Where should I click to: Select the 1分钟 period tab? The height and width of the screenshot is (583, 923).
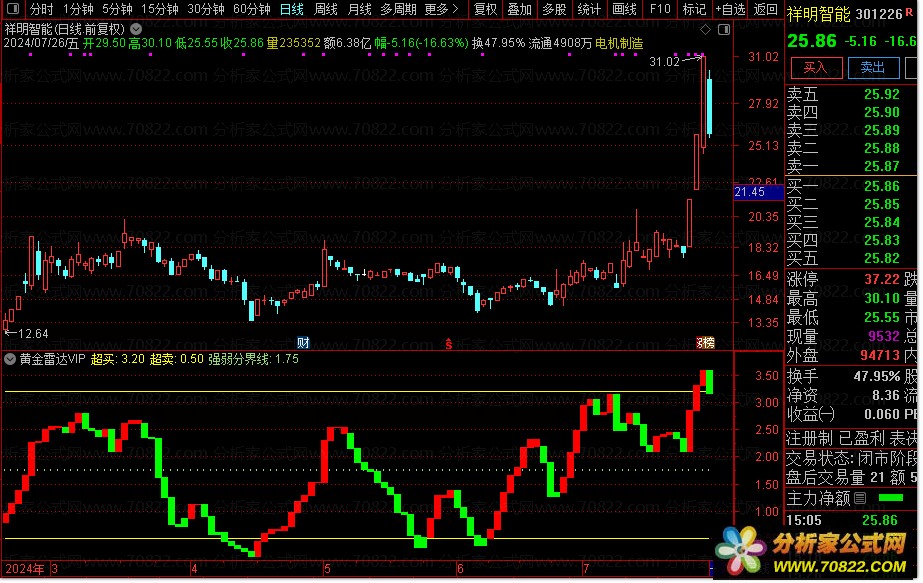coord(78,9)
